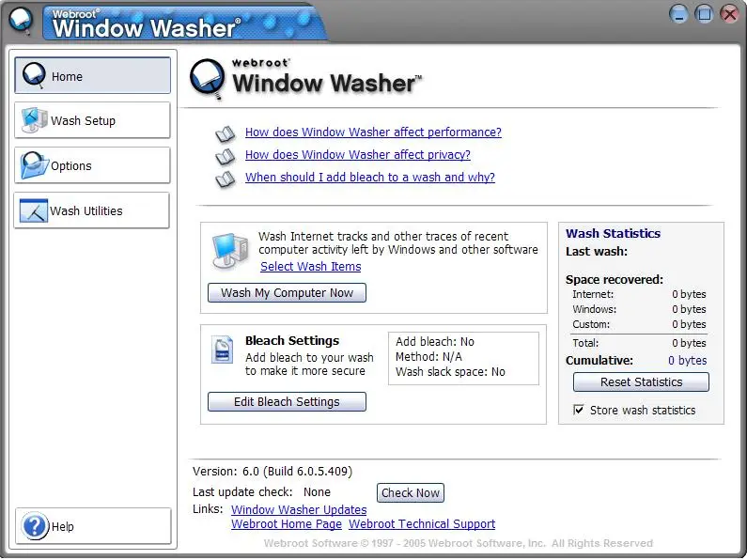
Task: Click the bleach bottle document icon
Action: [222, 350]
